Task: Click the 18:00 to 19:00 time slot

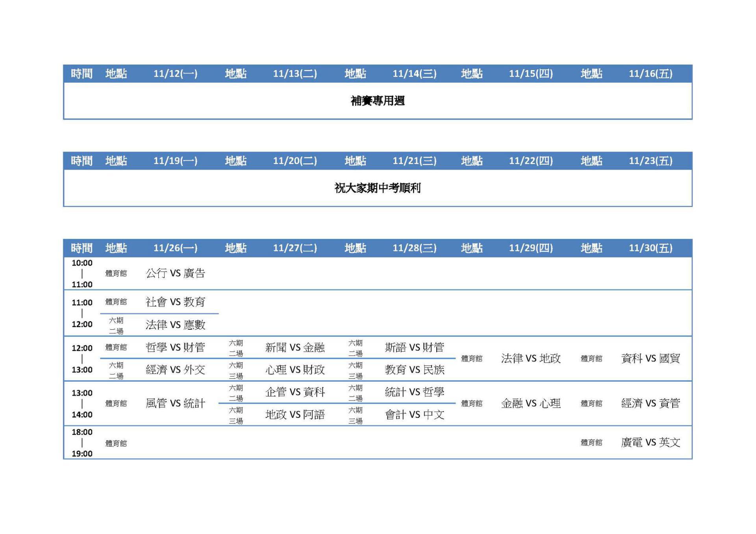Action: tap(82, 442)
